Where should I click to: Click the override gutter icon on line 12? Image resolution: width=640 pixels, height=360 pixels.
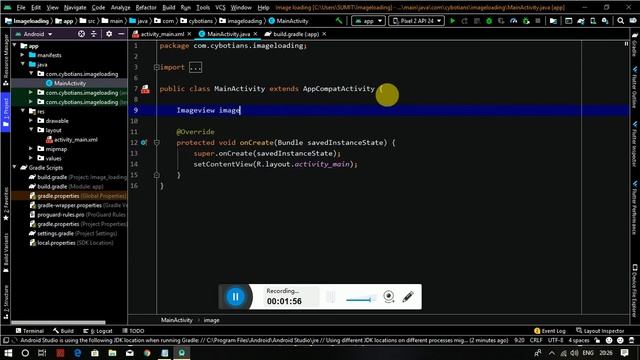144,142
